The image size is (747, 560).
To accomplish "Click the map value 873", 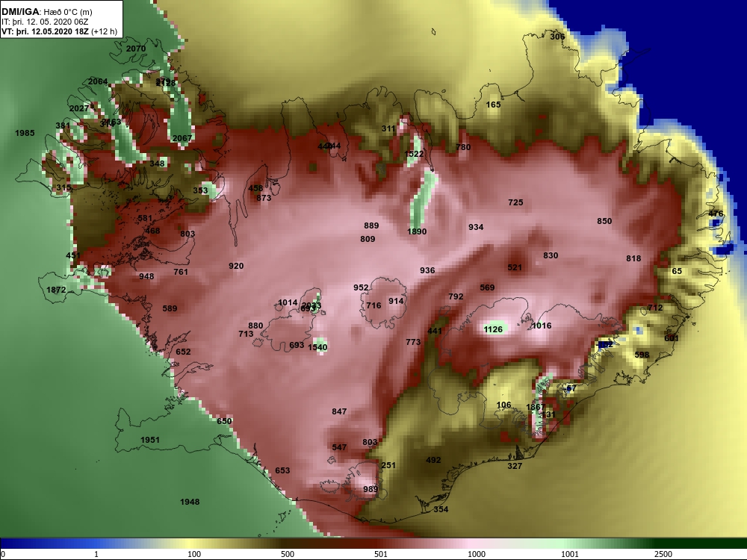I will pos(264,198).
